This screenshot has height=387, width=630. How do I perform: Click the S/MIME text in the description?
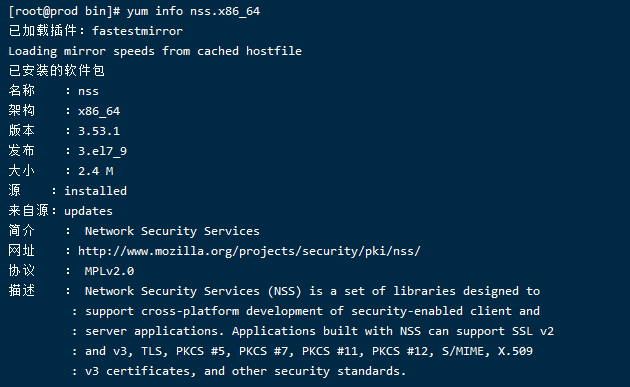[462, 351]
